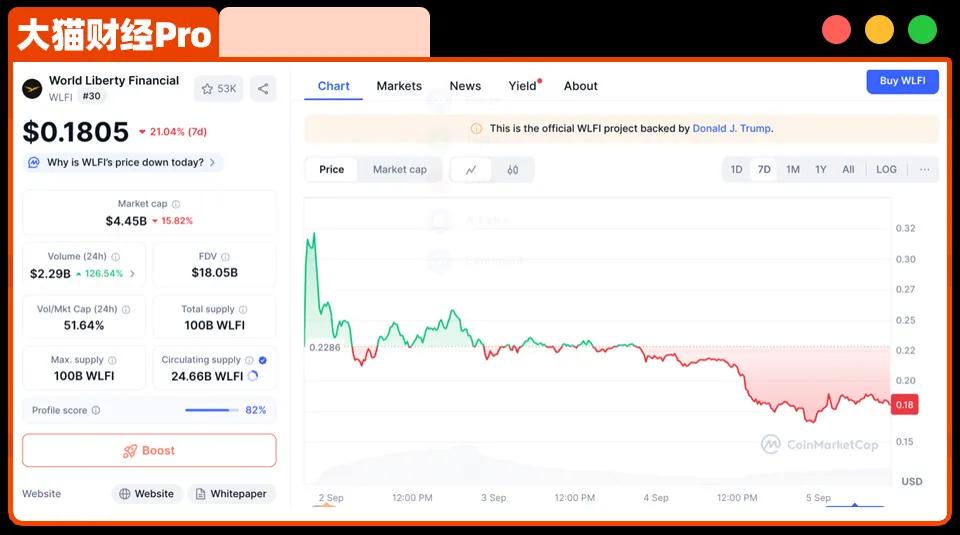Click the Market cap info icon

[176, 204]
